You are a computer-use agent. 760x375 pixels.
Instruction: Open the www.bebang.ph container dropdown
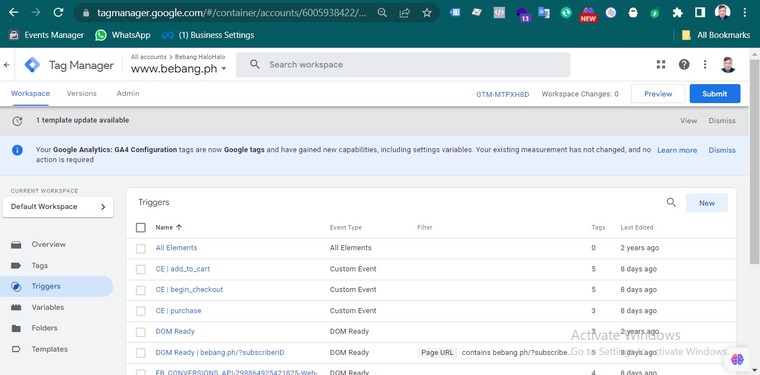tap(178, 69)
